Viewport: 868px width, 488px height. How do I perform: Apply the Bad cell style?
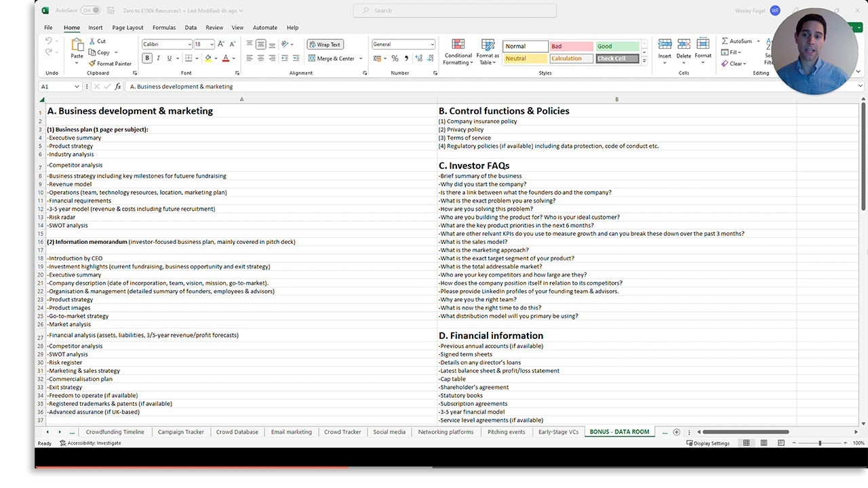(571, 46)
